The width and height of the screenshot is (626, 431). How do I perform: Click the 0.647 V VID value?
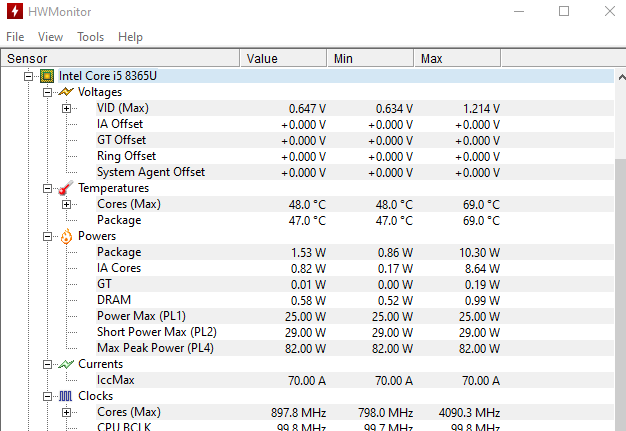(x=307, y=109)
